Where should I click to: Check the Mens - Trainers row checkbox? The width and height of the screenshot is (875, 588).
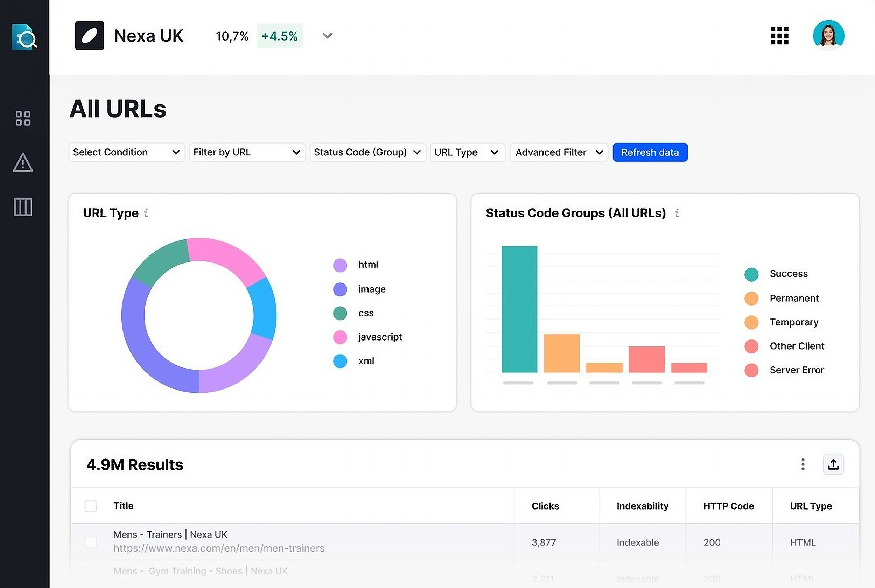click(x=91, y=542)
